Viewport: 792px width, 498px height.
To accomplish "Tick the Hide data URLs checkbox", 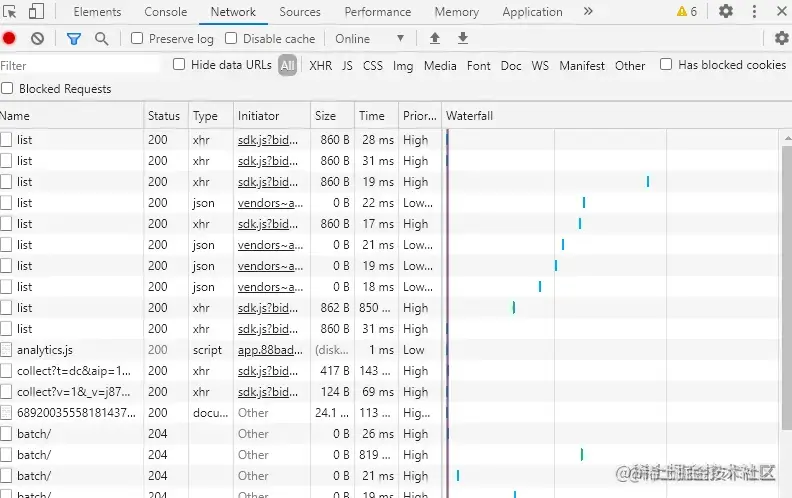I will pos(179,64).
